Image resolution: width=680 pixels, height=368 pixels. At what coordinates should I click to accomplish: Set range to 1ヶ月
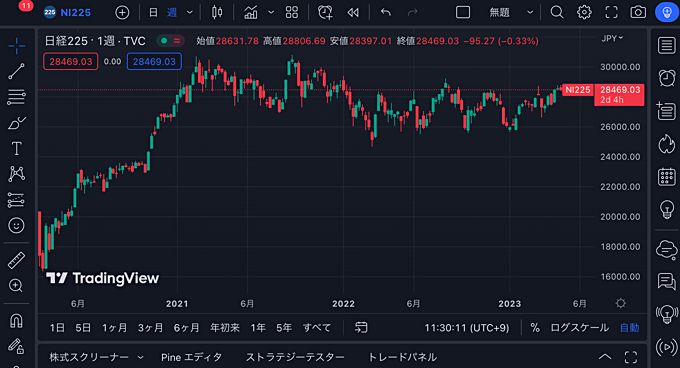coord(114,328)
